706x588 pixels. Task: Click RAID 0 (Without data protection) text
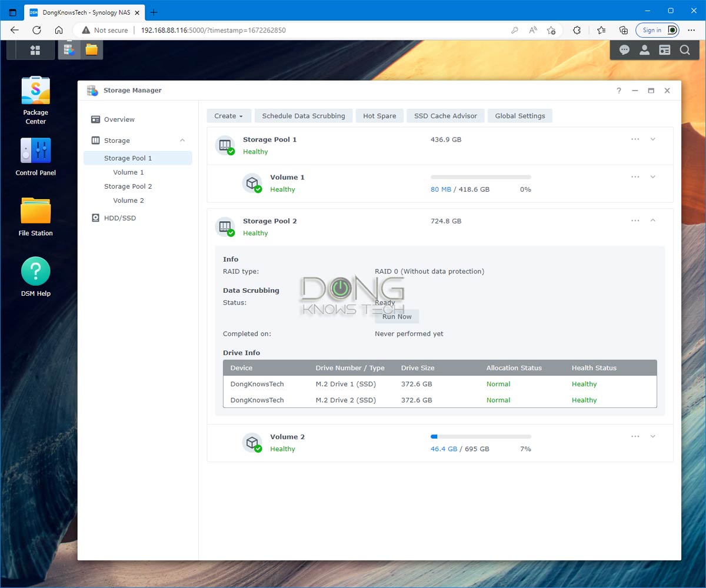(x=429, y=272)
